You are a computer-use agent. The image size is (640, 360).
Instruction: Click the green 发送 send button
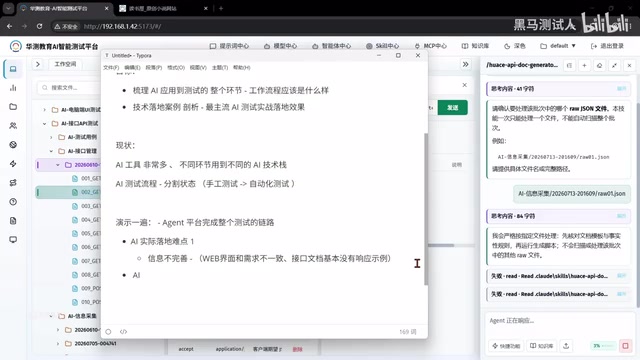click(x=453, y=108)
